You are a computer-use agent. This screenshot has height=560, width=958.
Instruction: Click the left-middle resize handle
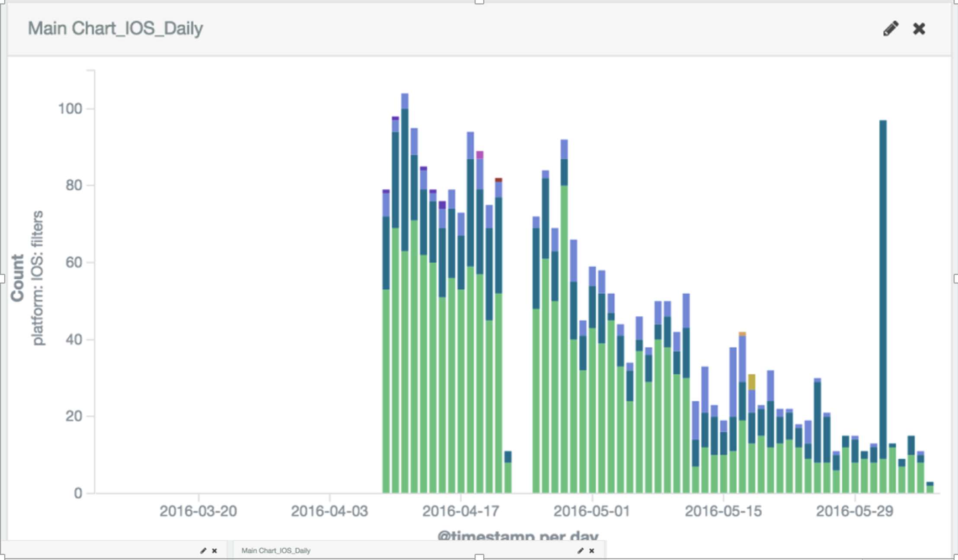tap(2, 279)
